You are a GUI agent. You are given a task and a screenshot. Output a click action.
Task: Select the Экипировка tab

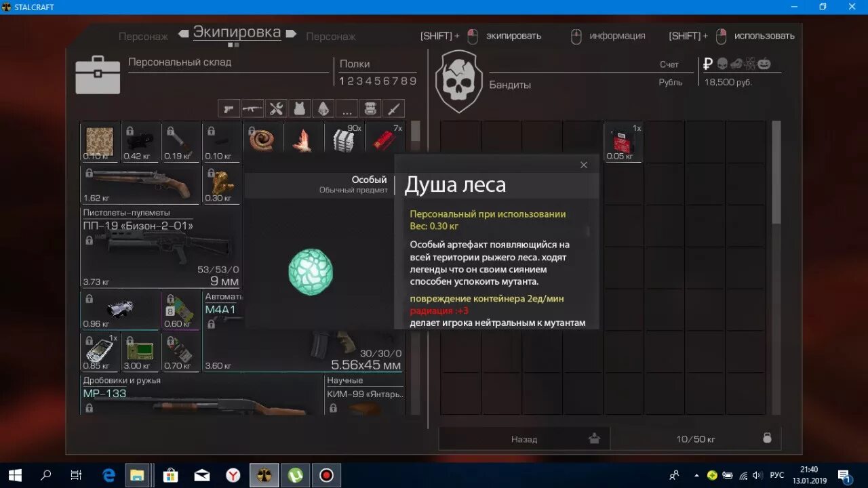237,32
